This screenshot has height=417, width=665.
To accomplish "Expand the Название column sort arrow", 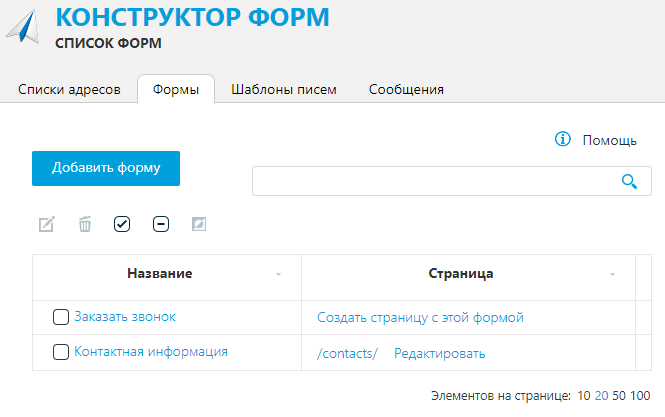I will point(278,274).
